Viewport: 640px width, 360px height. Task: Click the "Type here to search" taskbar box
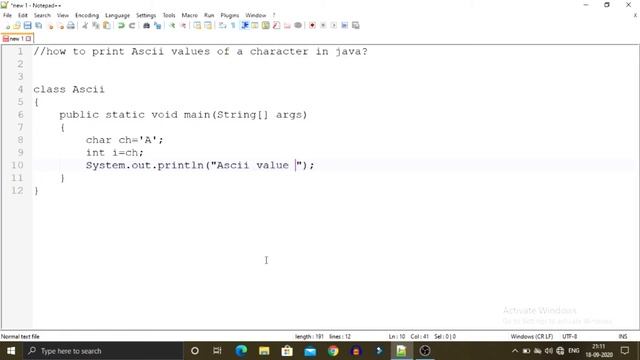[x=103, y=351]
